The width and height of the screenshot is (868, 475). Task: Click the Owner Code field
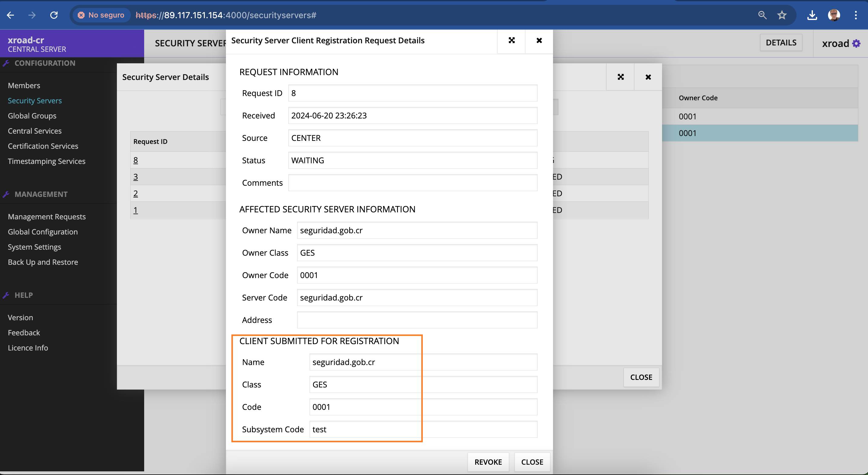click(x=417, y=275)
